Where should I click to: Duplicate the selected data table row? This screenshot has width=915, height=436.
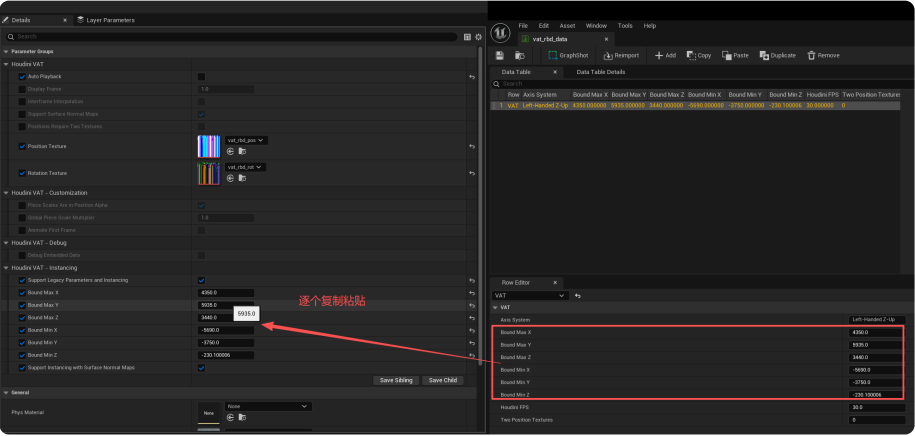[777, 55]
